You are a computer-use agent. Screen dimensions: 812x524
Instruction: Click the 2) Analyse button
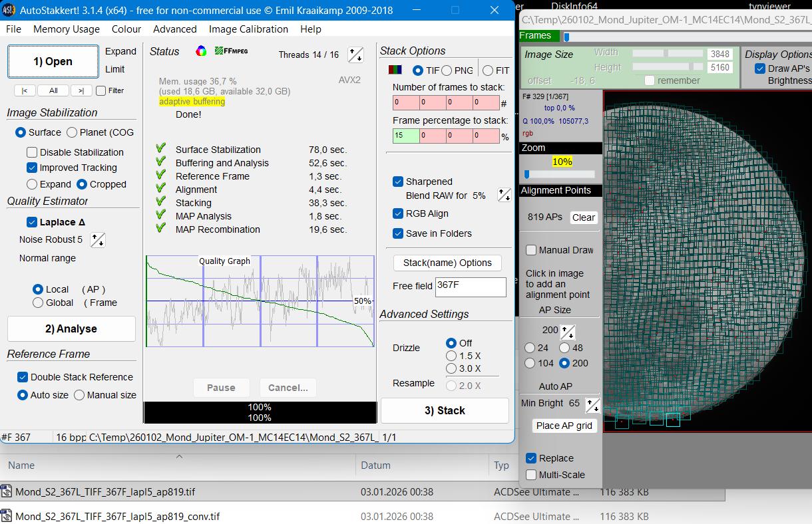click(71, 328)
